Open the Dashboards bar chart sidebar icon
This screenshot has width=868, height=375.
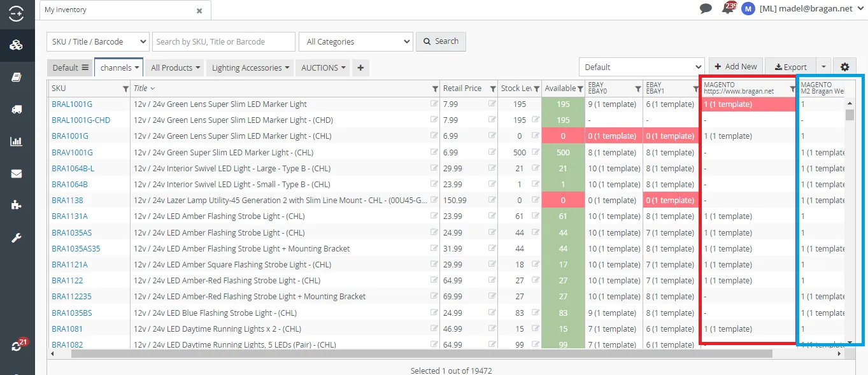tap(17, 141)
